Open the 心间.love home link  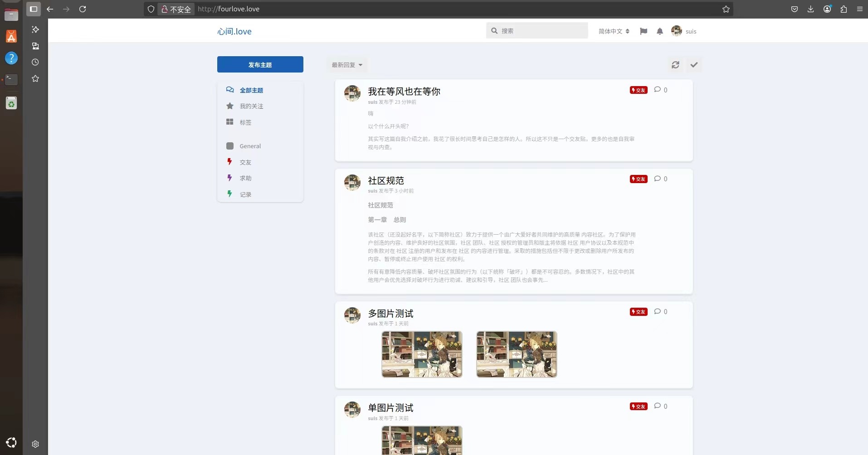[x=234, y=31]
